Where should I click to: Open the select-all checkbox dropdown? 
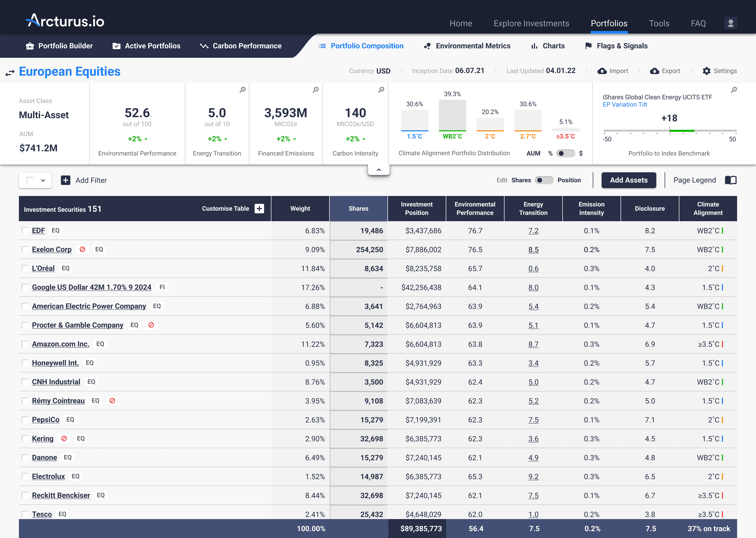[x=43, y=180]
